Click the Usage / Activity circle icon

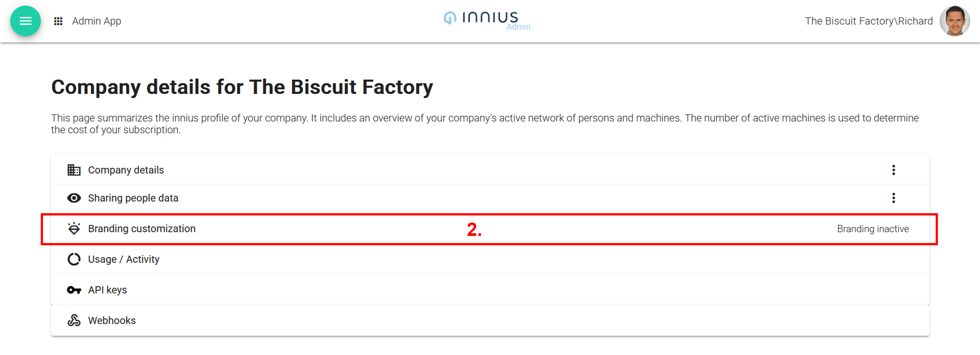tap(74, 259)
